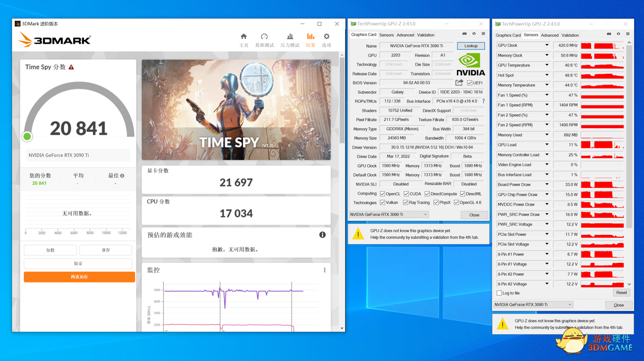Expand the Memory Clock sensor dropdown arrow
Screen dimensions: 644x361
pyautogui.click(x=546, y=56)
